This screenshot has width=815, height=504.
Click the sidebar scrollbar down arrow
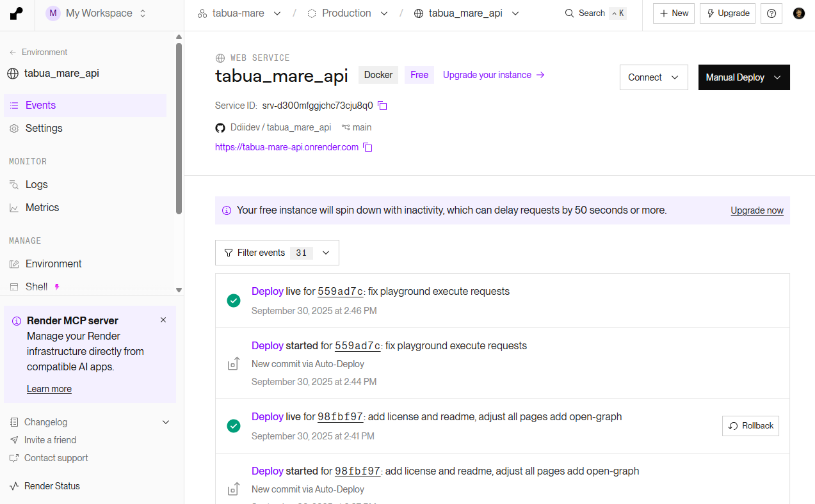pyautogui.click(x=179, y=290)
